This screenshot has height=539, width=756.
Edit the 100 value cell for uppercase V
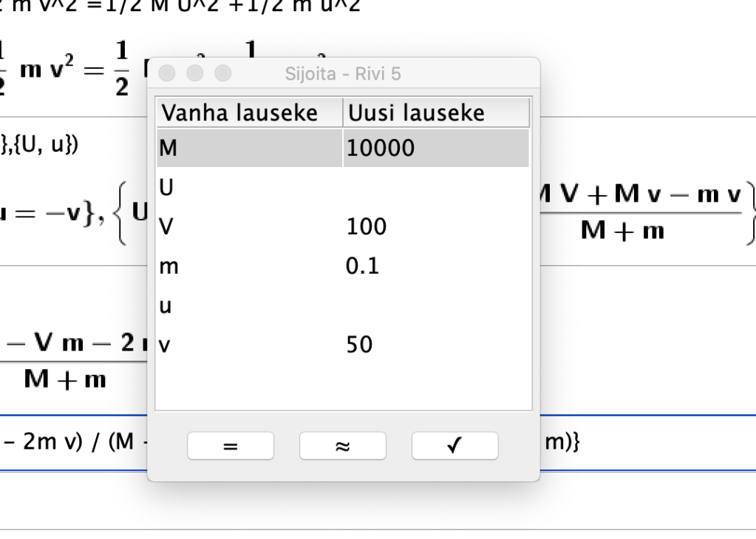point(436,226)
